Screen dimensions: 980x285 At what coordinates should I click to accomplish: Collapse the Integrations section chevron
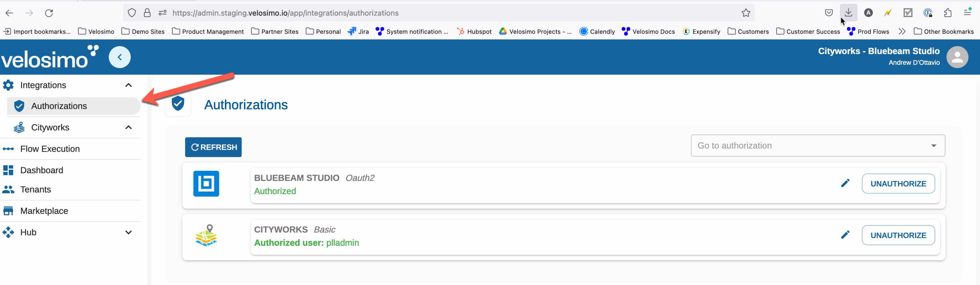click(x=129, y=85)
